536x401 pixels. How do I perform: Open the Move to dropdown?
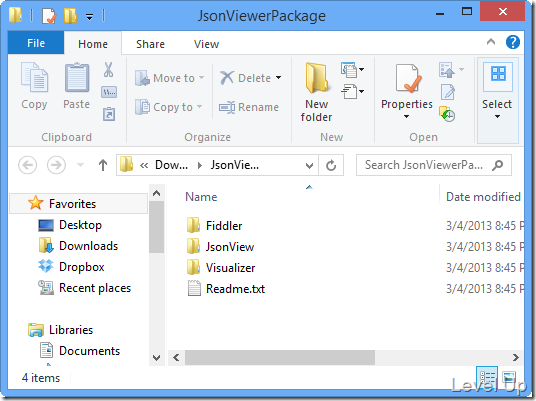170,78
